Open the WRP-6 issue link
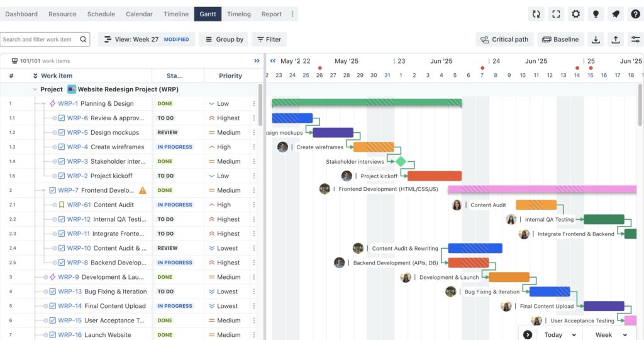 tap(77, 118)
